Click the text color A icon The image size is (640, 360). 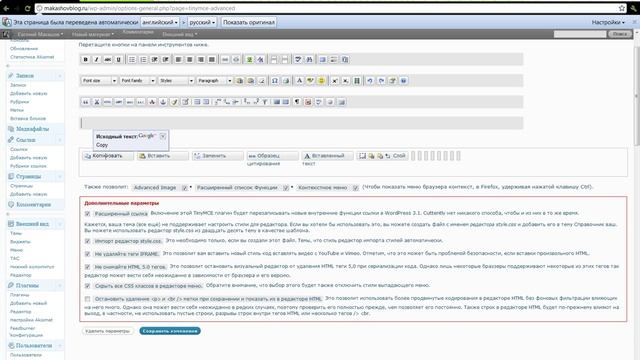(x=299, y=81)
